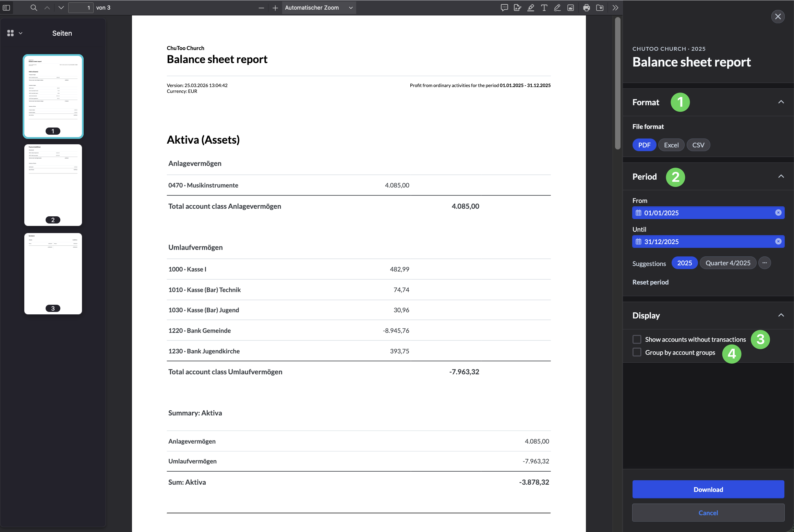The image size is (794, 532).
Task: Click the save file download icon
Action: [x=600, y=8]
